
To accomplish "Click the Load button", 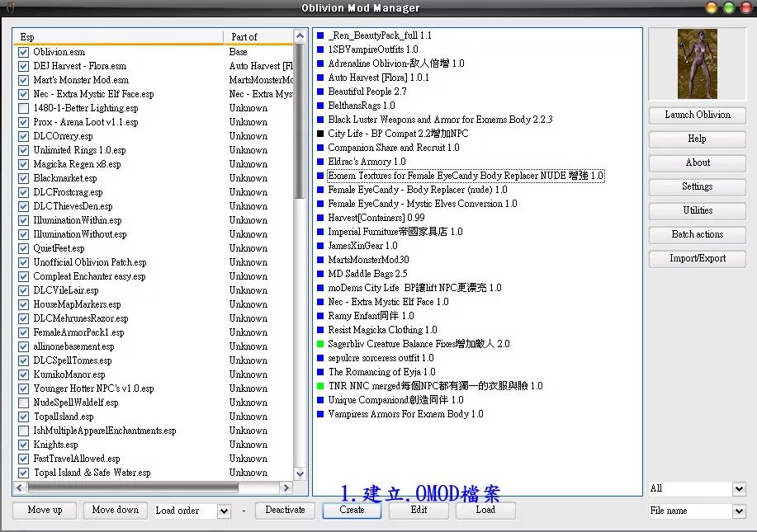I will pos(485,511).
